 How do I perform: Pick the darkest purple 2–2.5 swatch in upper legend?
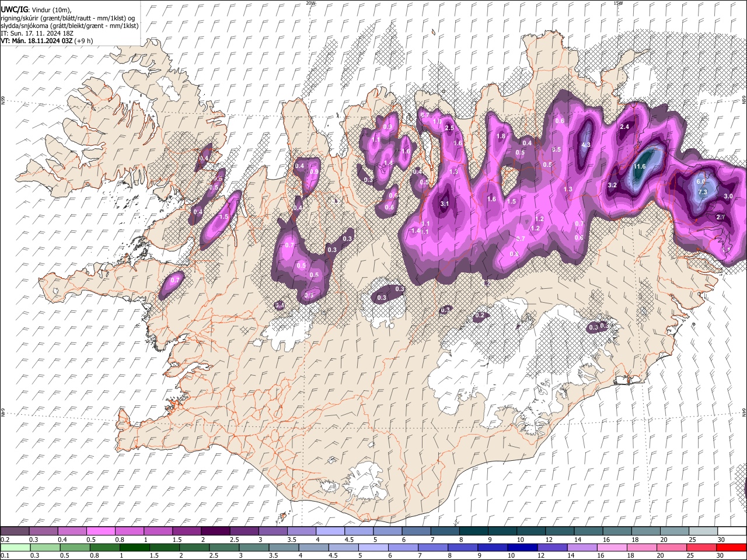pyautogui.click(x=215, y=531)
